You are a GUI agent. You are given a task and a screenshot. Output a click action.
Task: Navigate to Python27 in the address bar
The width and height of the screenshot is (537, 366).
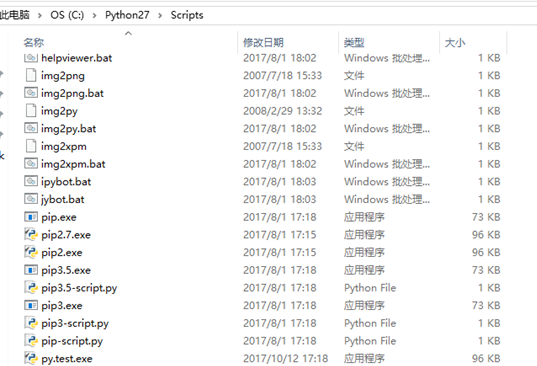coord(127,15)
